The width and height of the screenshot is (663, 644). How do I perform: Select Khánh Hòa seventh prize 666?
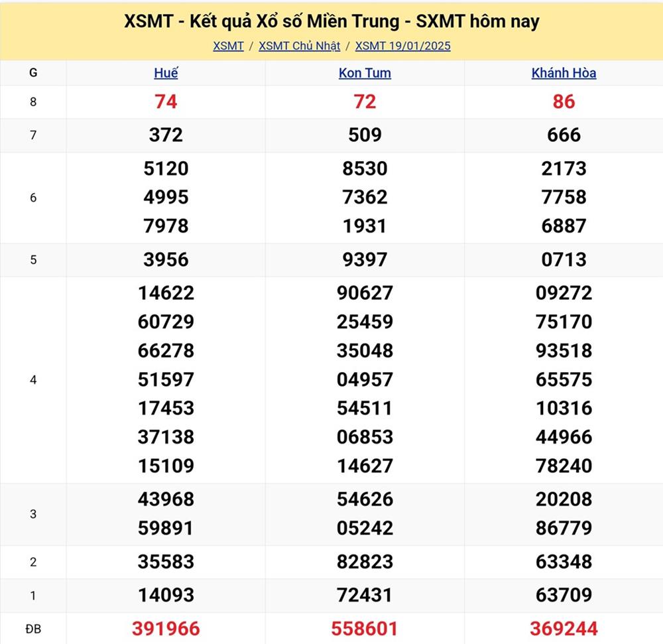(564, 135)
